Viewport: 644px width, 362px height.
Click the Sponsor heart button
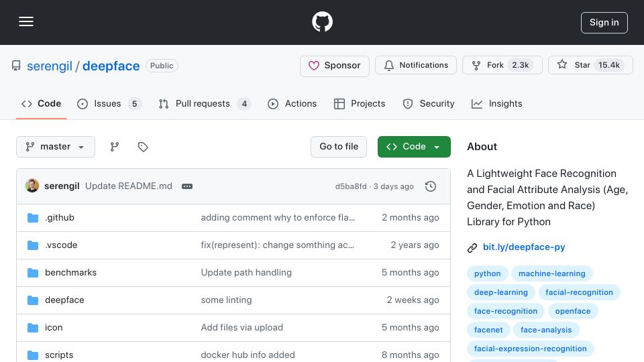point(334,65)
